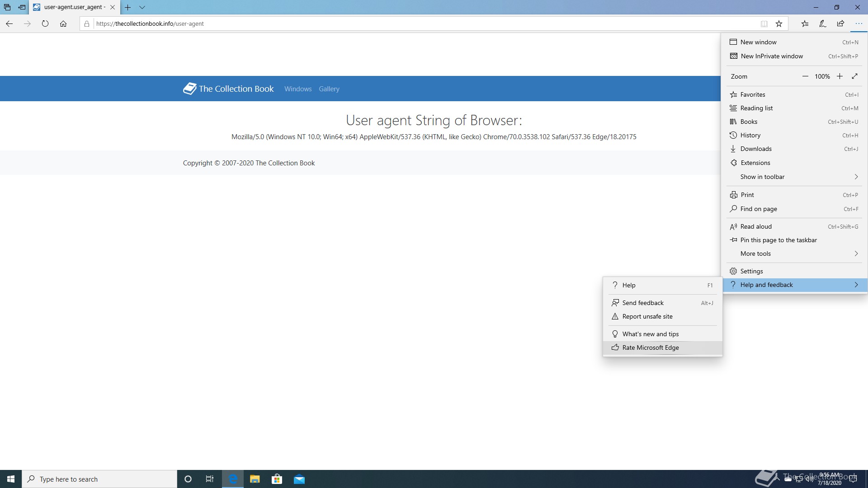Open Task View on the taskbar
The height and width of the screenshot is (488, 868).
pyautogui.click(x=210, y=479)
